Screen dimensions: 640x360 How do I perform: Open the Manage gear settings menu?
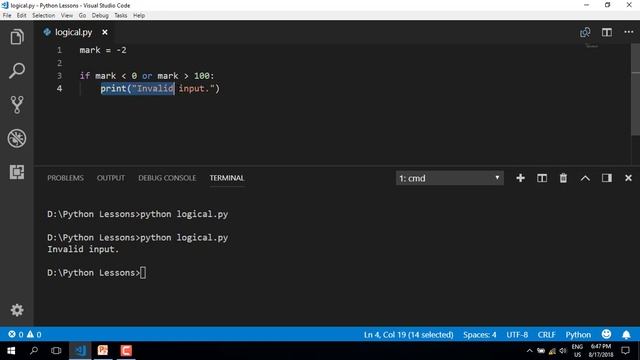pos(17,310)
